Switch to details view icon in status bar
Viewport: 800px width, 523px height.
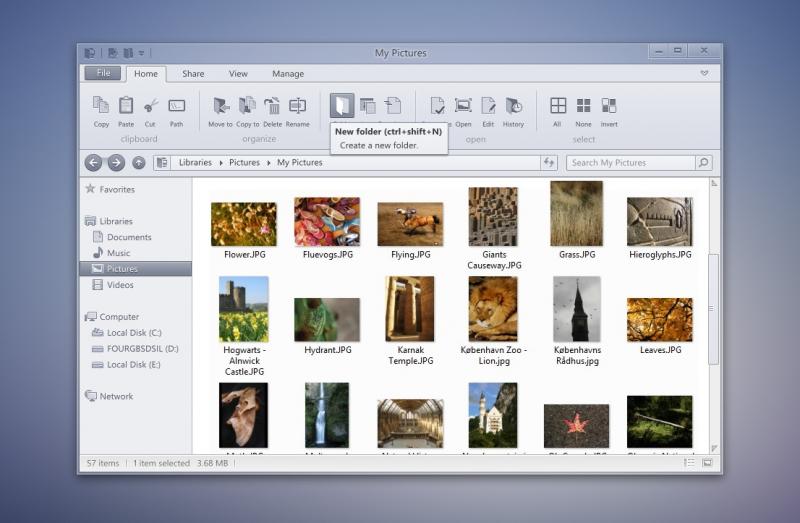[x=689, y=463]
